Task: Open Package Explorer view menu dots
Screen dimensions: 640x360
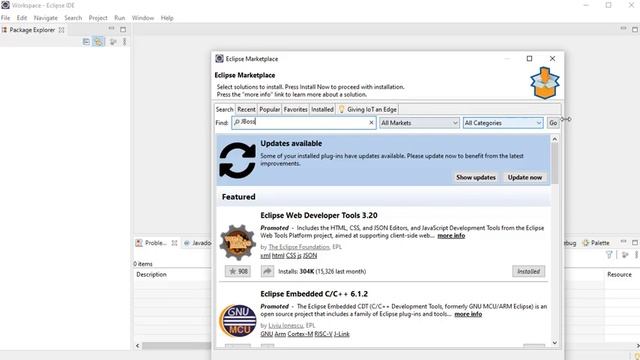Action: [x=124, y=42]
